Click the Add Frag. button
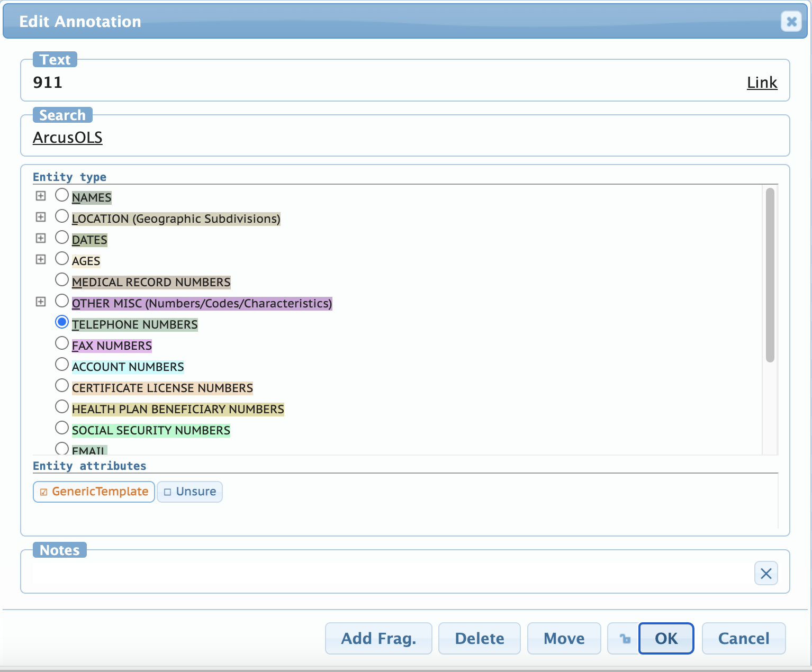812x672 pixels. (x=378, y=639)
